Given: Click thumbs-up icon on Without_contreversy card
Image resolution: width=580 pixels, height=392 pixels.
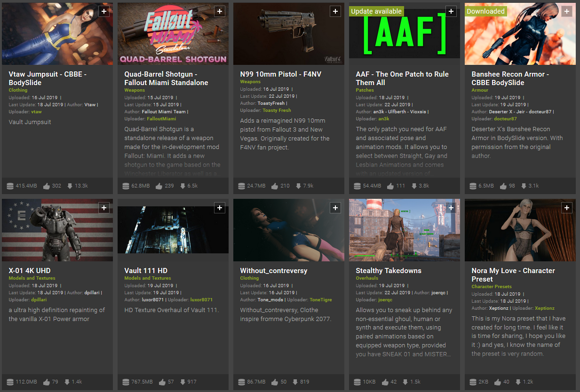Looking at the screenshot, I should tap(275, 382).
